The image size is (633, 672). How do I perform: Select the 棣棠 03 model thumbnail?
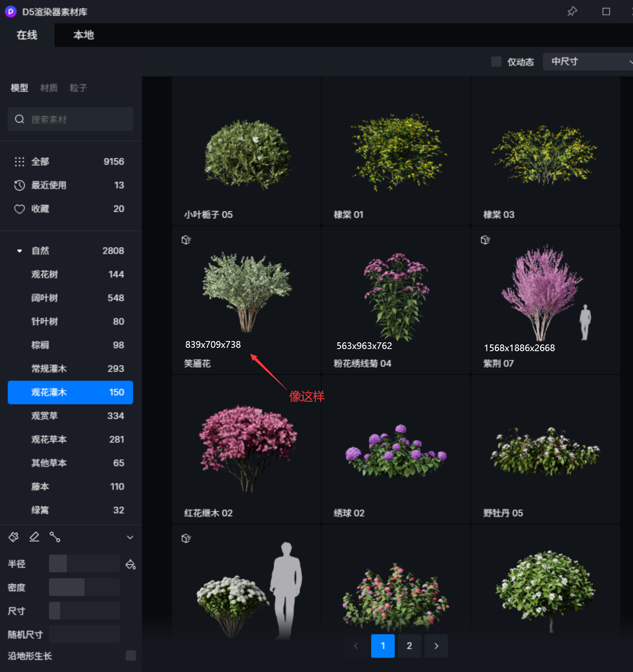[545, 151]
